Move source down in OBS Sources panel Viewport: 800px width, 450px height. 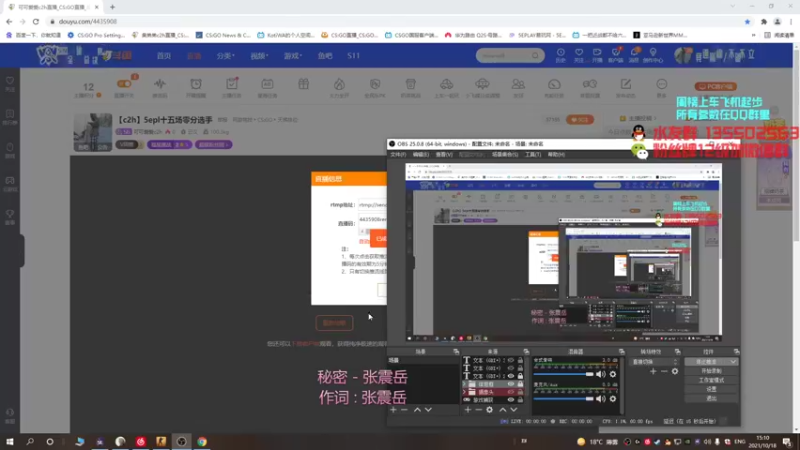(513, 410)
